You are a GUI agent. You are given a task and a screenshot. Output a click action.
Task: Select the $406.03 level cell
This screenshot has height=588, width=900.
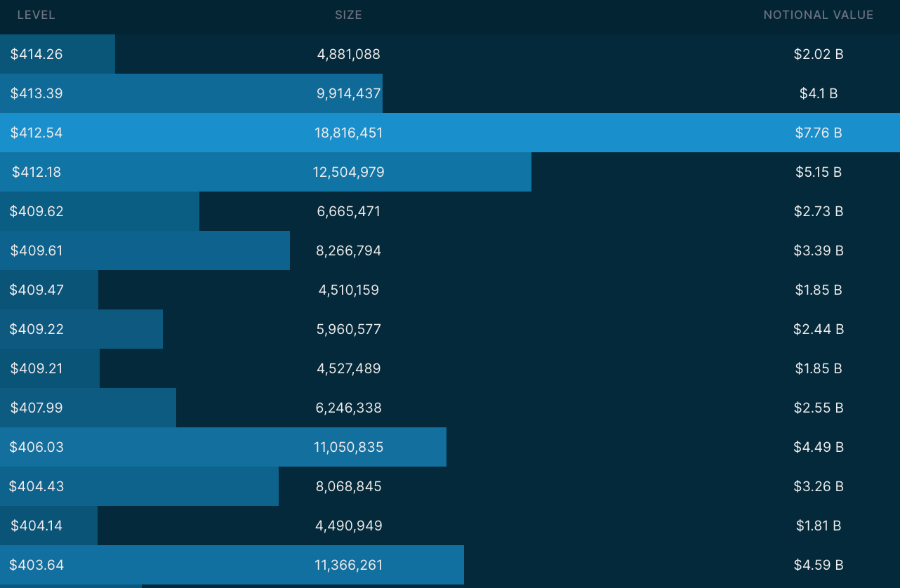click(x=37, y=447)
